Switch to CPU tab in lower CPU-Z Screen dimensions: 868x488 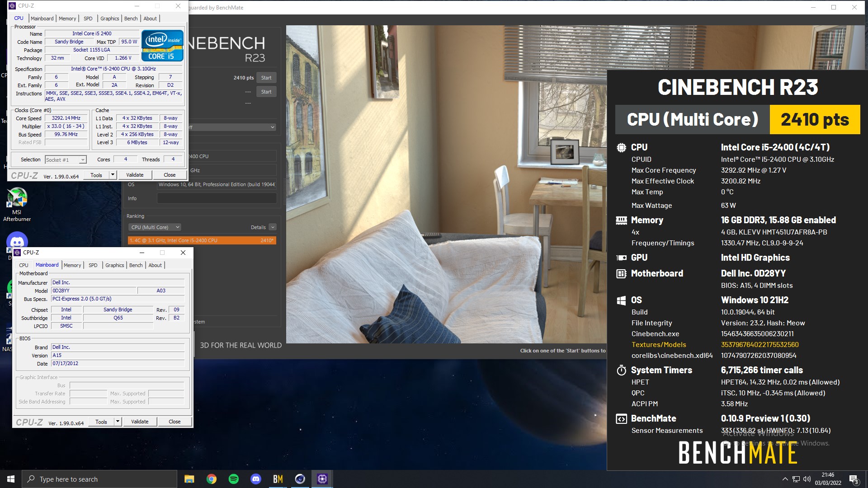click(x=24, y=265)
